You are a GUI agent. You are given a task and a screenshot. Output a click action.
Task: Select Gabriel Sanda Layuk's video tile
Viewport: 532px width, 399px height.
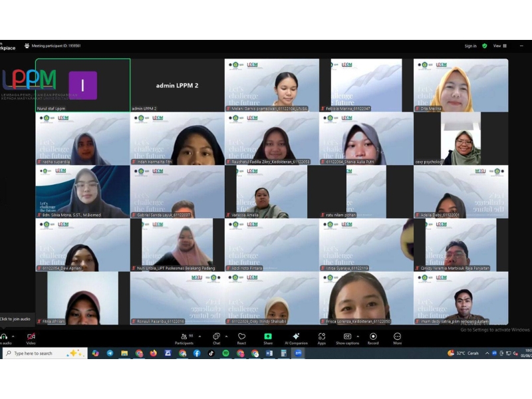click(x=177, y=192)
